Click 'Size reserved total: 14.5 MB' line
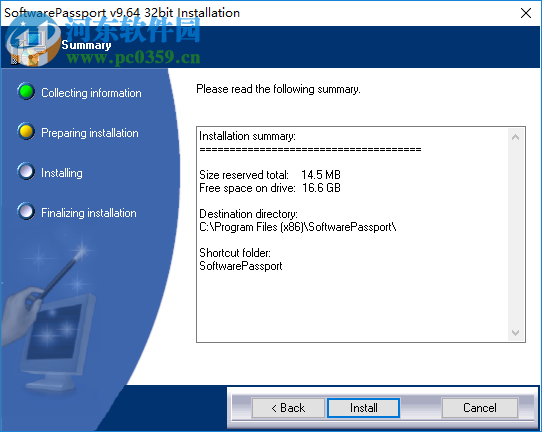 point(270,175)
